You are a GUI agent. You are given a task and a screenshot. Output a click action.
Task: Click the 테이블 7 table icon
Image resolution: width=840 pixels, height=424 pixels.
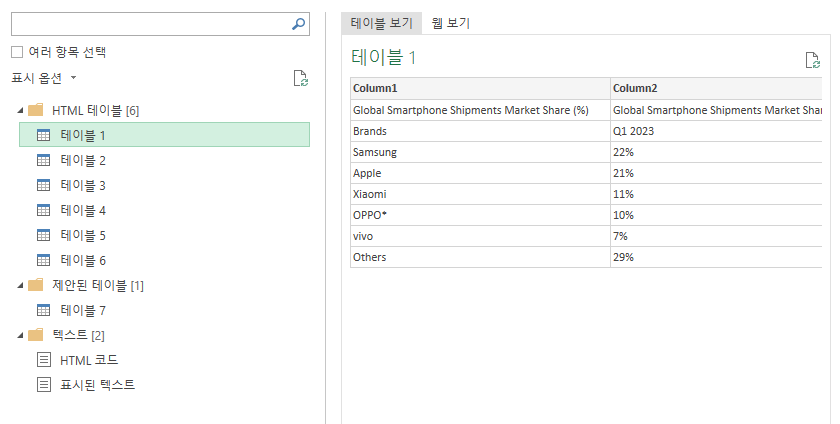click(x=43, y=310)
